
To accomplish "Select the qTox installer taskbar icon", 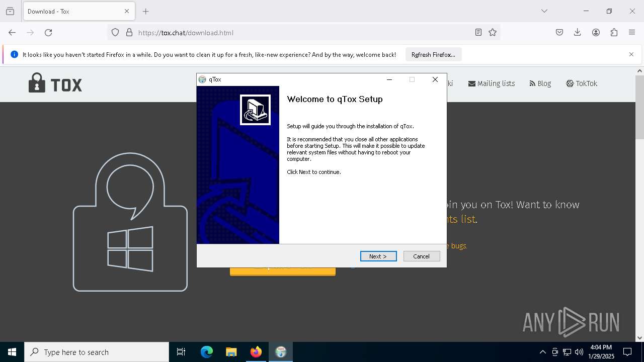I will click(x=281, y=352).
